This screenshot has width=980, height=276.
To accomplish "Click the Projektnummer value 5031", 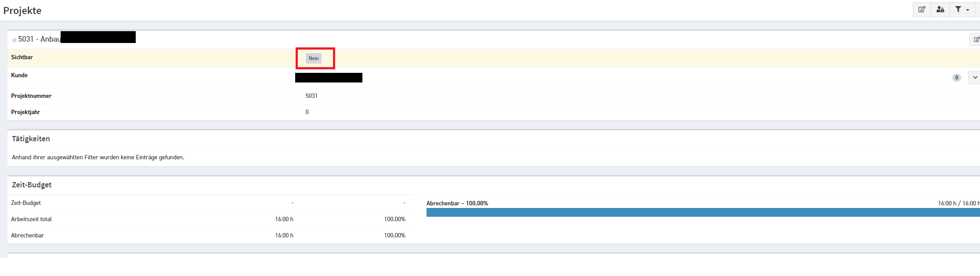I will [x=311, y=96].
